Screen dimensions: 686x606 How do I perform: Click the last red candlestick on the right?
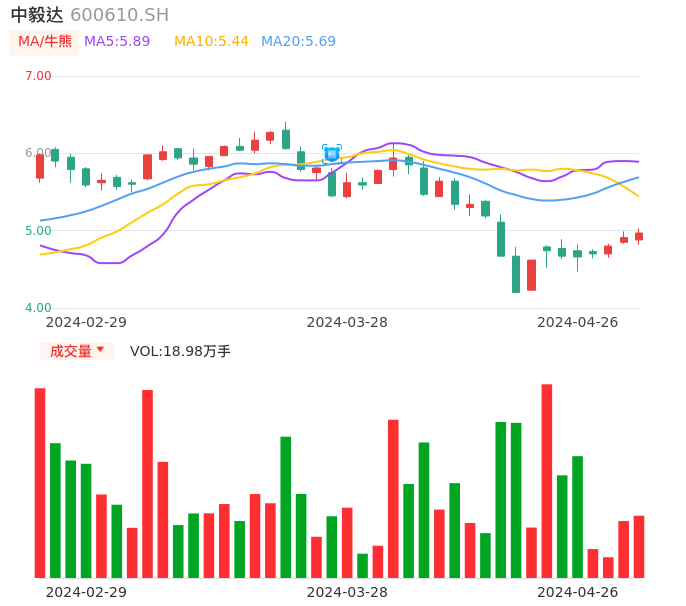(639, 236)
